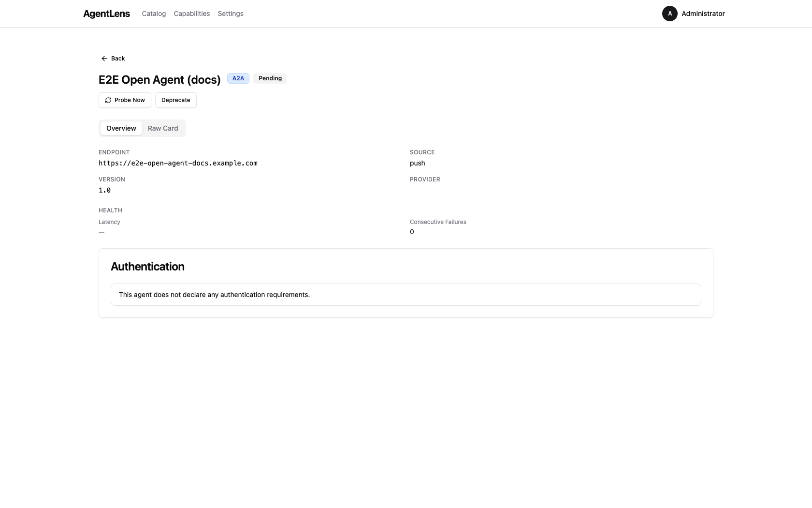Click the back arrow icon

tap(104, 58)
